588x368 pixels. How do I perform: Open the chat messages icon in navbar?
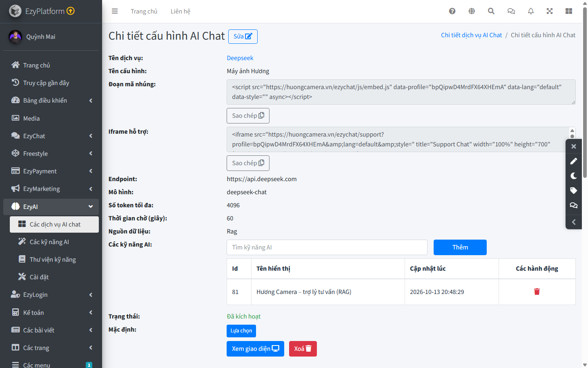pyautogui.click(x=511, y=11)
